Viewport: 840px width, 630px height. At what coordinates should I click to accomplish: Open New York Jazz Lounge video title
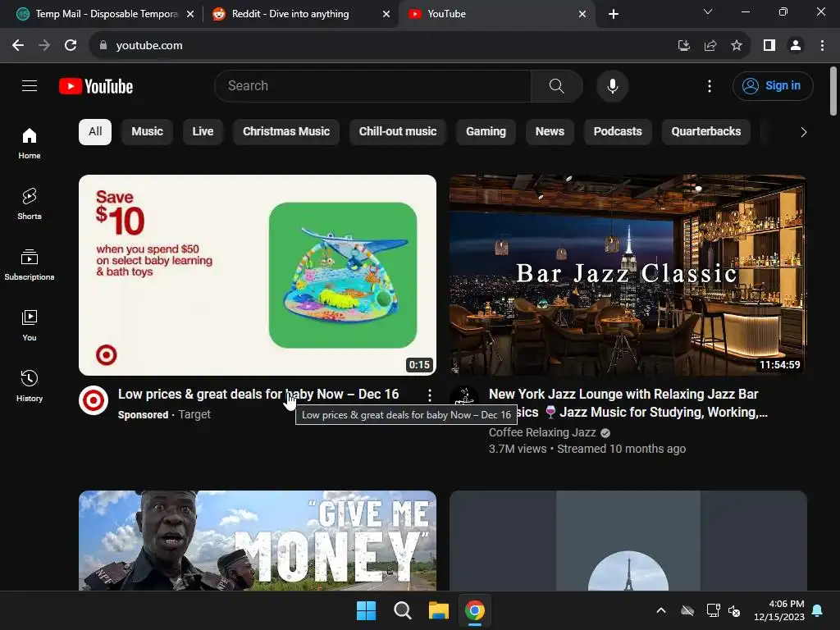628,403
